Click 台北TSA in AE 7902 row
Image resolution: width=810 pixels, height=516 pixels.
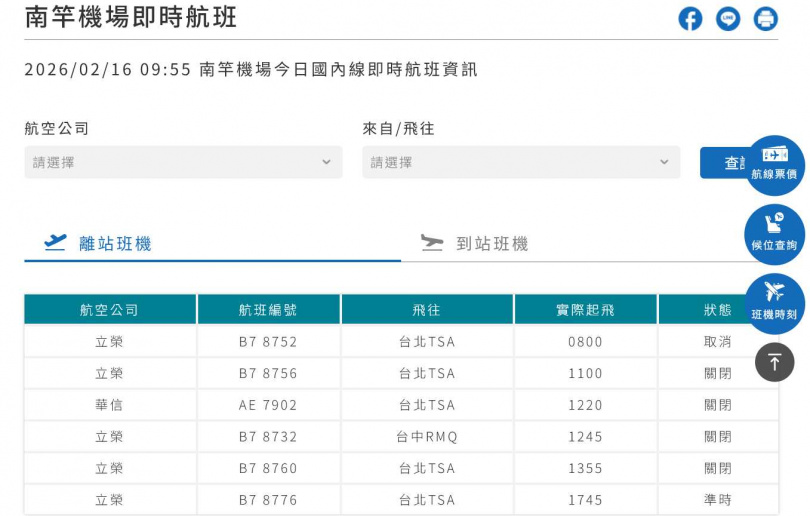(x=427, y=405)
